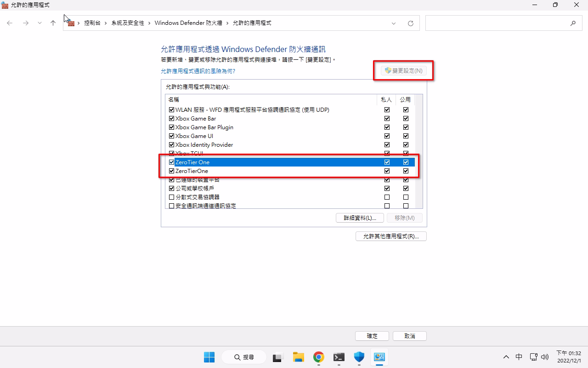The width and height of the screenshot is (588, 368).
Task: Navigate to 控制台 breadcrumb
Action: [x=92, y=23]
